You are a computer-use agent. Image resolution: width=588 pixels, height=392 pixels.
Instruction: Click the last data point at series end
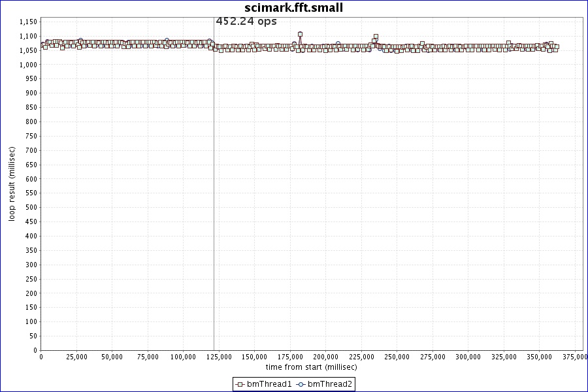(556, 47)
